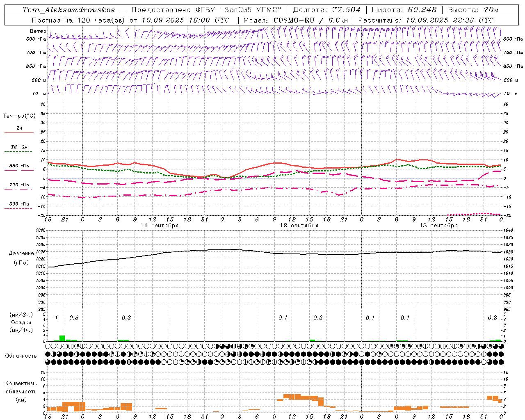Click the (гПа) unit under Давление
Image resolution: width=525 pixels, height=420 pixels.
21,263
